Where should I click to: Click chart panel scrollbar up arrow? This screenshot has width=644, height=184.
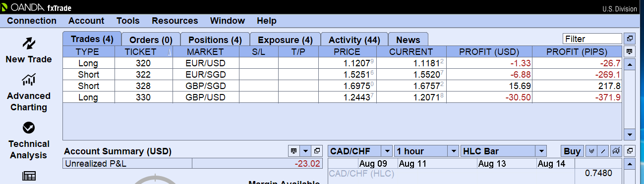[630, 164]
